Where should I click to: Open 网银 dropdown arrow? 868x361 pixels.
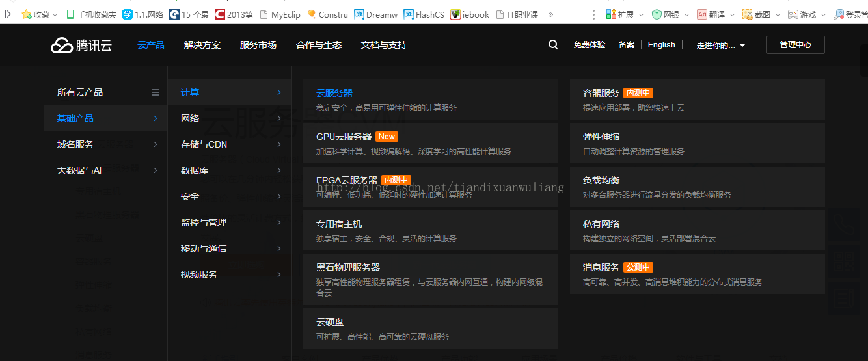[686, 15]
